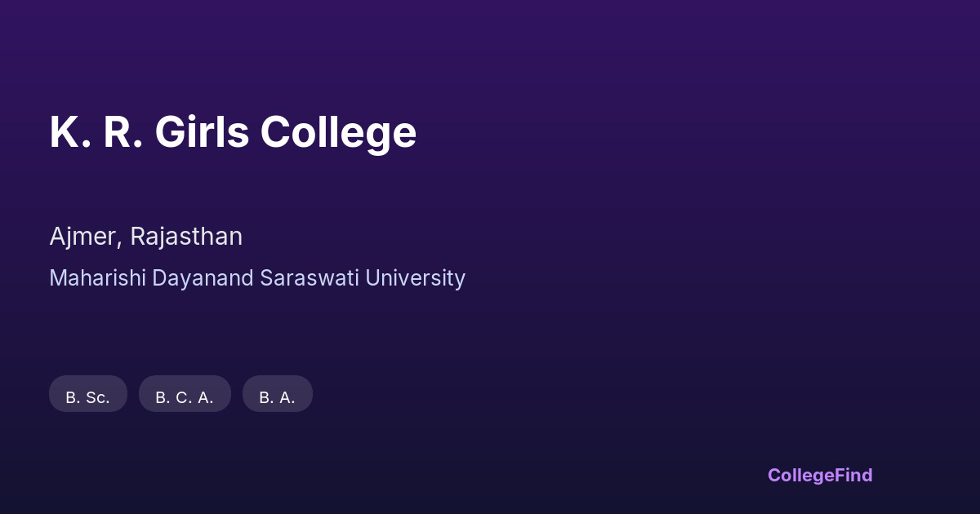Open the CollegeFind brand link
Image resolution: width=980 pixels, height=514 pixels.
pos(820,475)
